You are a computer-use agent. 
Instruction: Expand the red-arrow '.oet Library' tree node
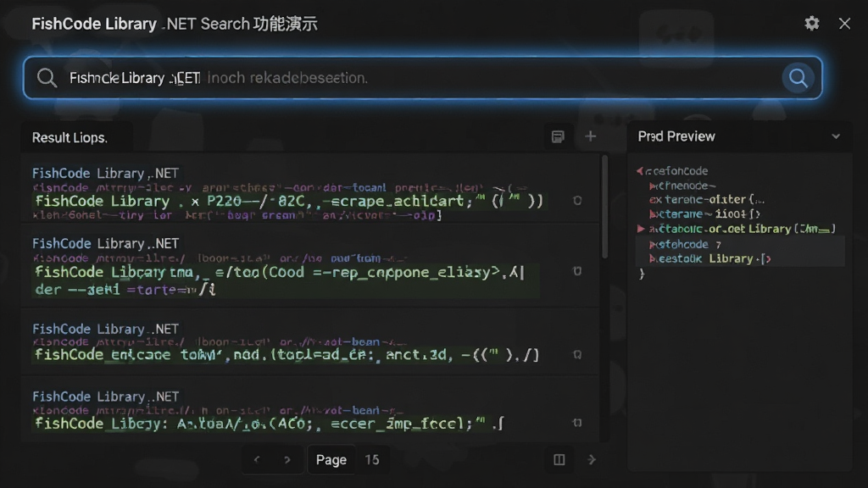click(641, 229)
